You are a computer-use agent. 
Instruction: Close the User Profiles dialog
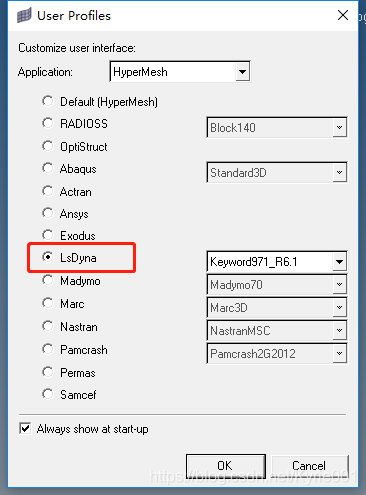(343, 15)
